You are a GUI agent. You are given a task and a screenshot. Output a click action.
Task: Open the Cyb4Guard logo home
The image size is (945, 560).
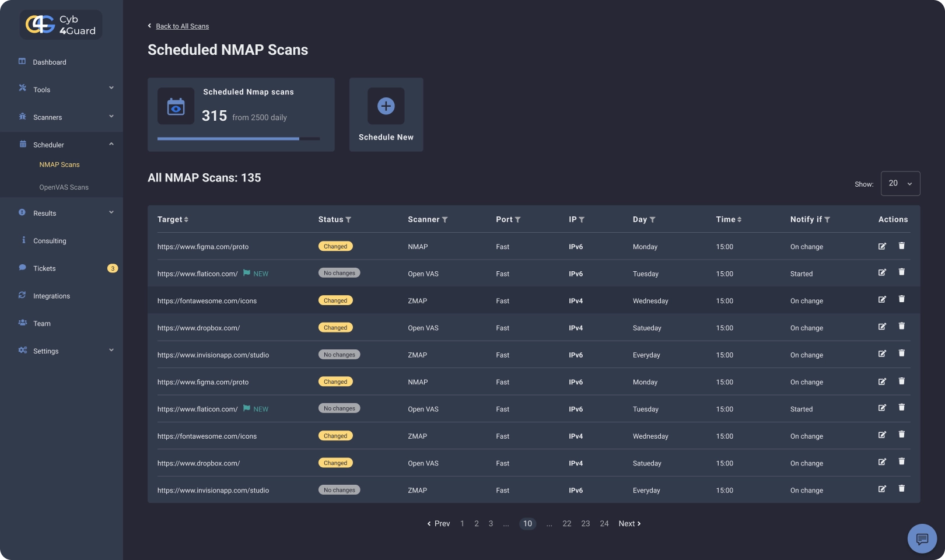(61, 25)
